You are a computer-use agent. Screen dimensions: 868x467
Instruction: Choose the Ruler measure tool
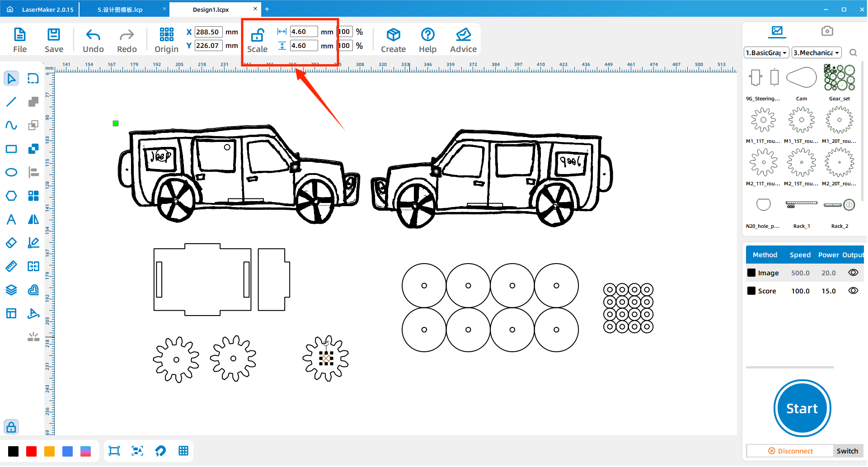[x=11, y=266]
